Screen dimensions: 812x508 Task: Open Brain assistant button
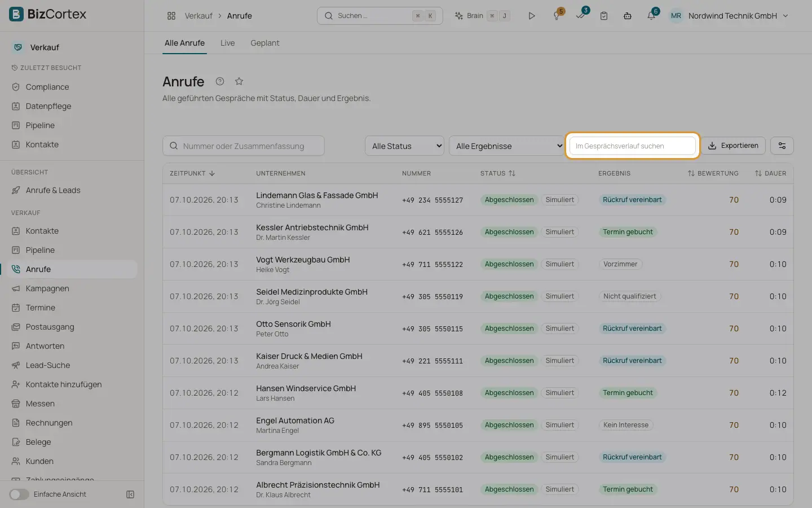(483, 16)
